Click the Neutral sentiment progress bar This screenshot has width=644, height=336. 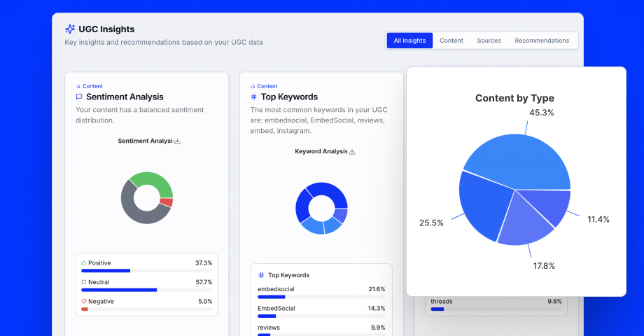[x=146, y=290]
